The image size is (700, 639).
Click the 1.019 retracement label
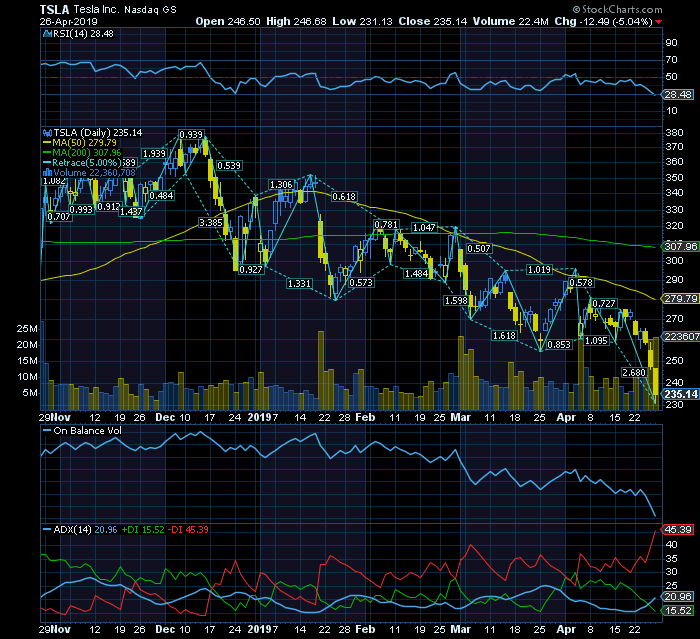coord(539,270)
